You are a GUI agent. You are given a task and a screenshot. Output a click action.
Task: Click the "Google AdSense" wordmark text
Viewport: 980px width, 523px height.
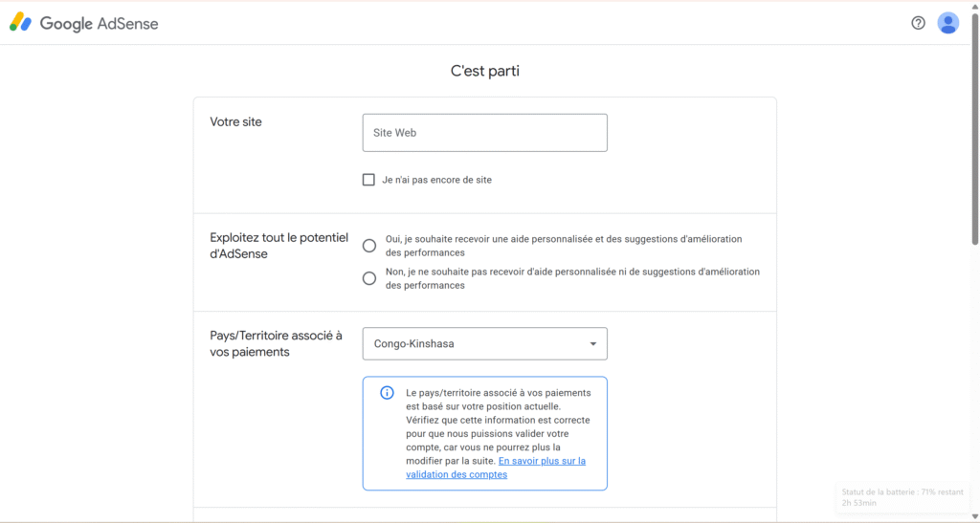[99, 24]
